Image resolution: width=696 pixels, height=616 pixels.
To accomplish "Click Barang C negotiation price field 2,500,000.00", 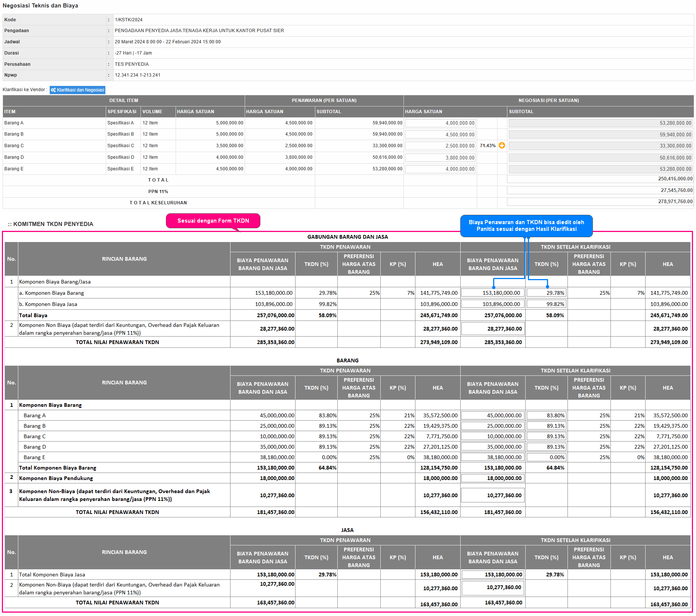I will pyautogui.click(x=440, y=146).
